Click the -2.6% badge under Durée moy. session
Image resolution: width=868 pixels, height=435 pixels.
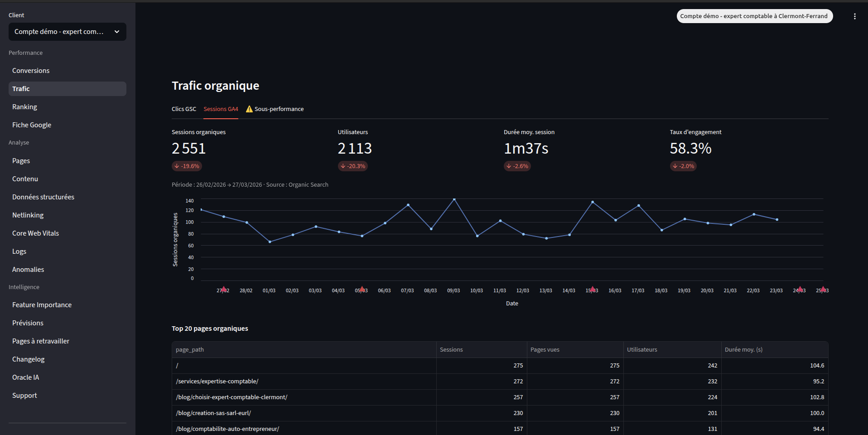517,166
